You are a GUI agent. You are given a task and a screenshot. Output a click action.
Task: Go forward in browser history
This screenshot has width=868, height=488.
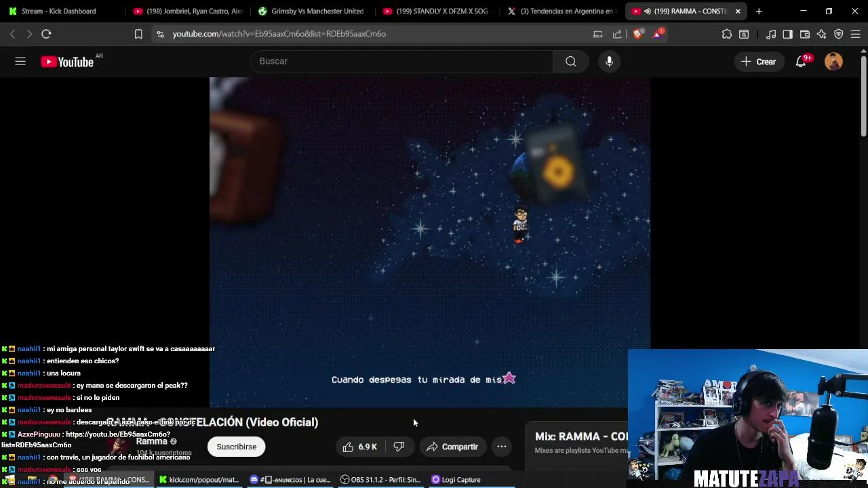click(x=29, y=34)
